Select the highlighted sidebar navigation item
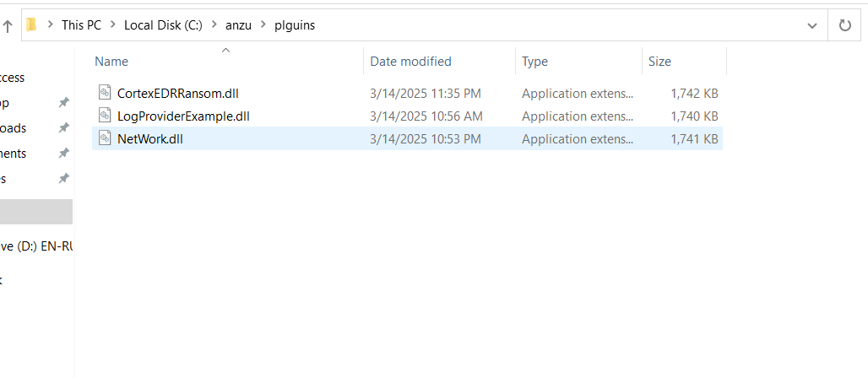 (x=36, y=212)
